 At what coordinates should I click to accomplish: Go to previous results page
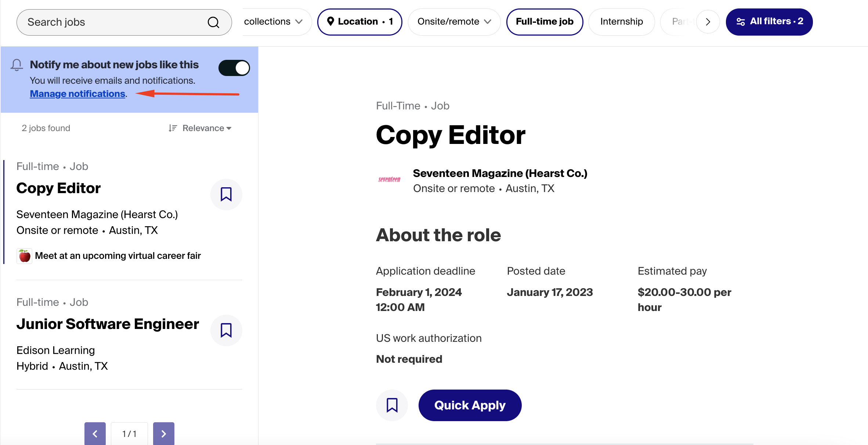coord(95,434)
